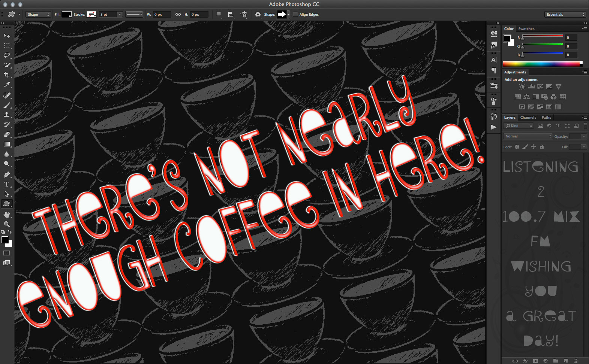Select the Dodge tool
This screenshot has width=589, height=364.
point(6,164)
